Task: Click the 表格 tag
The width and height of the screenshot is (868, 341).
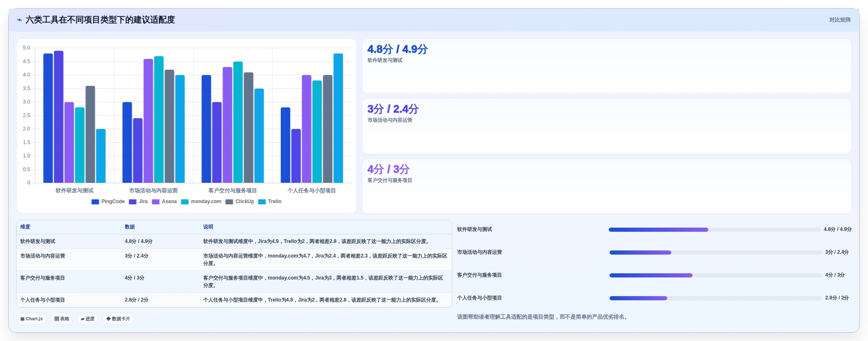Action: pyautogui.click(x=62, y=319)
